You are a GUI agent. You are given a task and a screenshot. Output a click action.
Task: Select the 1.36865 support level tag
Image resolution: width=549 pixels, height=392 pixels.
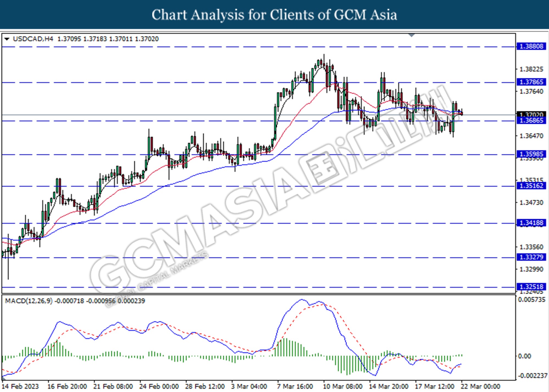(x=531, y=121)
